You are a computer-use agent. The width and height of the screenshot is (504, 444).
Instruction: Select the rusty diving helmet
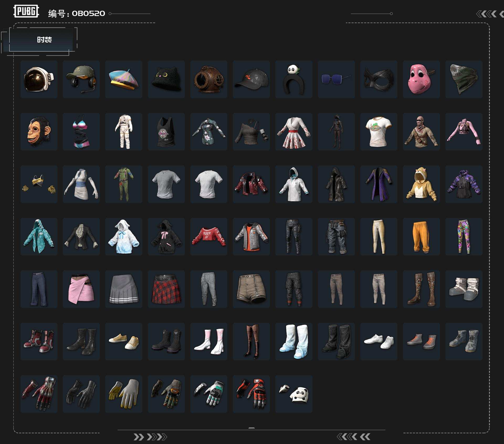(x=209, y=79)
